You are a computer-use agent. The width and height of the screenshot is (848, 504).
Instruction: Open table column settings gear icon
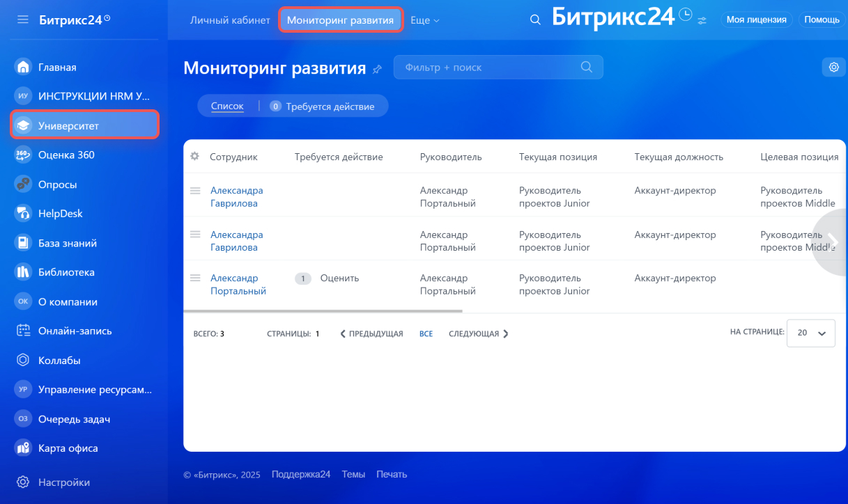pyautogui.click(x=195, y=157)
